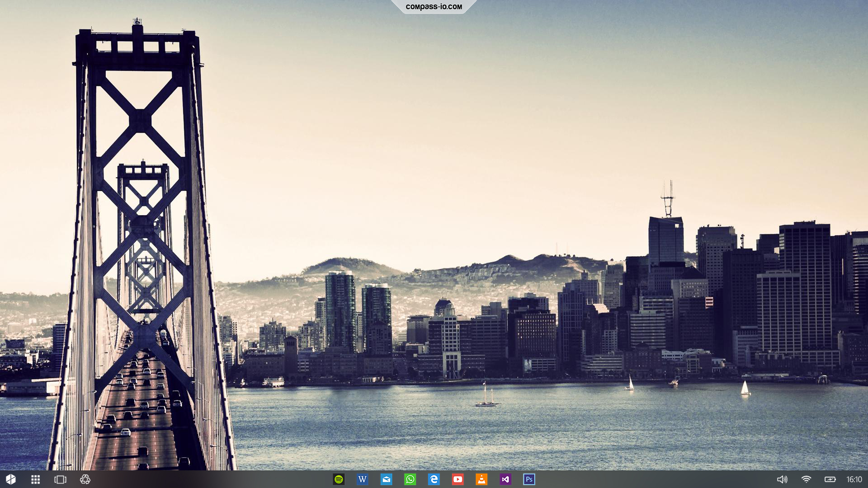Open the Wi-Fi network menu
The image size is (868, 488).
[x=806, y=479]
